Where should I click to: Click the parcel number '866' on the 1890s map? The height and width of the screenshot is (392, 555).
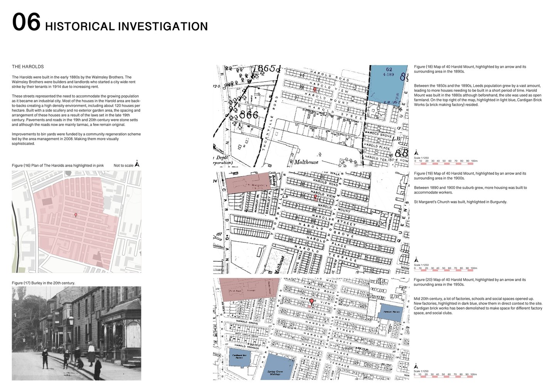click(x=248, y=114)
